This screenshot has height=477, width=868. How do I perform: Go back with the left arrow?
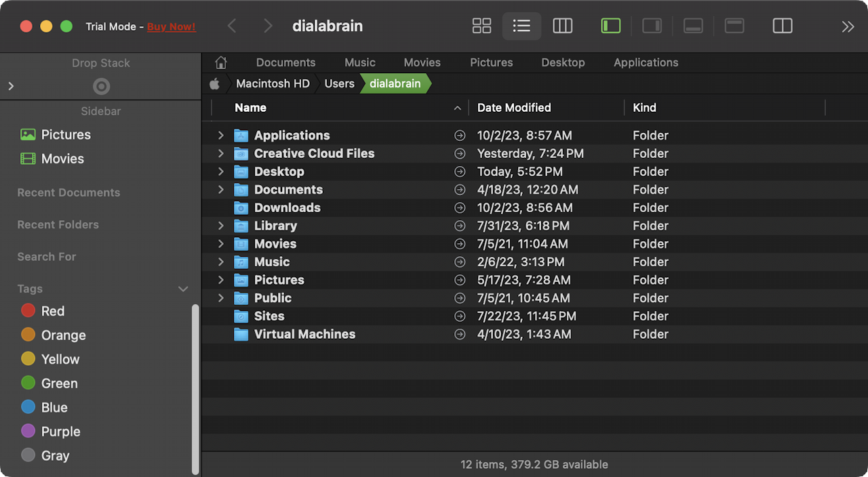[232, 26]
